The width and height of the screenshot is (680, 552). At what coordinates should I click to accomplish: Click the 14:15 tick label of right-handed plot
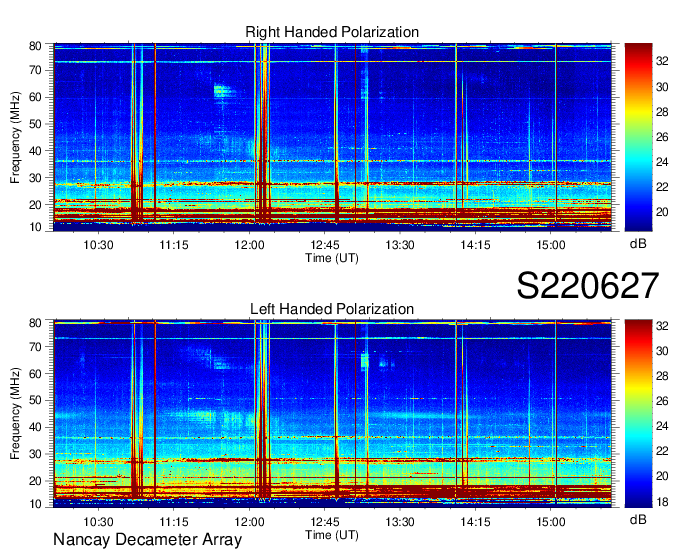pyautogui.click(x=475, y=245)
